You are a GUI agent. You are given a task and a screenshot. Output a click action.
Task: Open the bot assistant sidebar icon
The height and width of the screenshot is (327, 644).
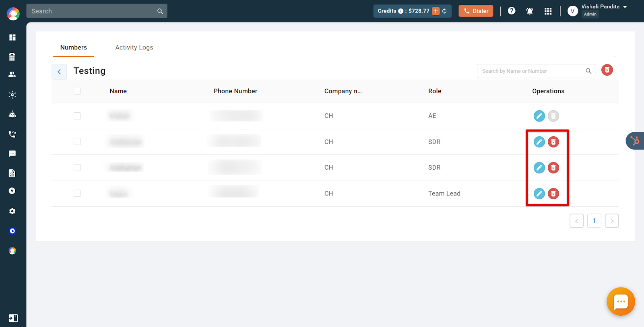[12, 115]
